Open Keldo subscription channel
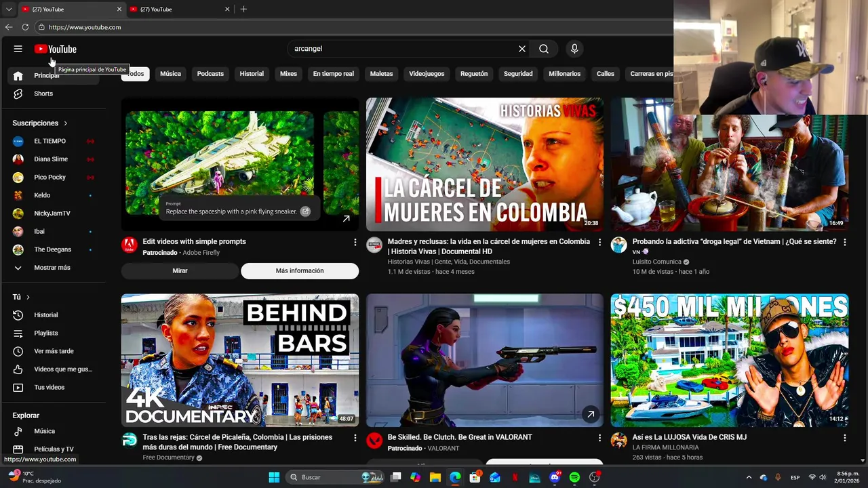868x488 pixels. coord(53,195)
